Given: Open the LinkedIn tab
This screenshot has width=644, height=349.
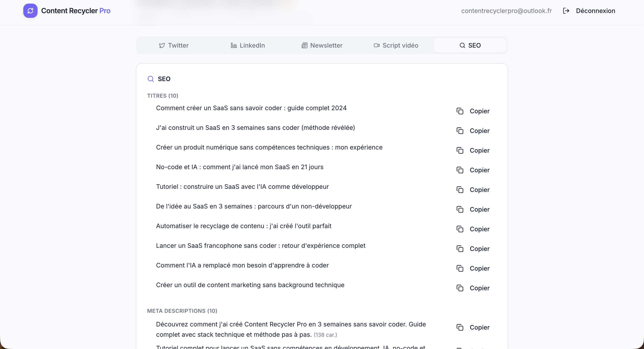Looking at the screenshot, I should [248, 45].
